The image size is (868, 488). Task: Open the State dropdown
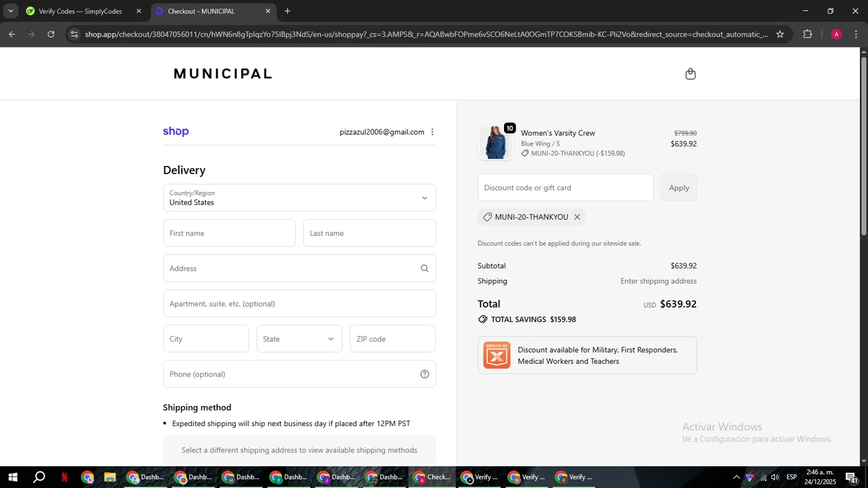[x=299, y=339]
